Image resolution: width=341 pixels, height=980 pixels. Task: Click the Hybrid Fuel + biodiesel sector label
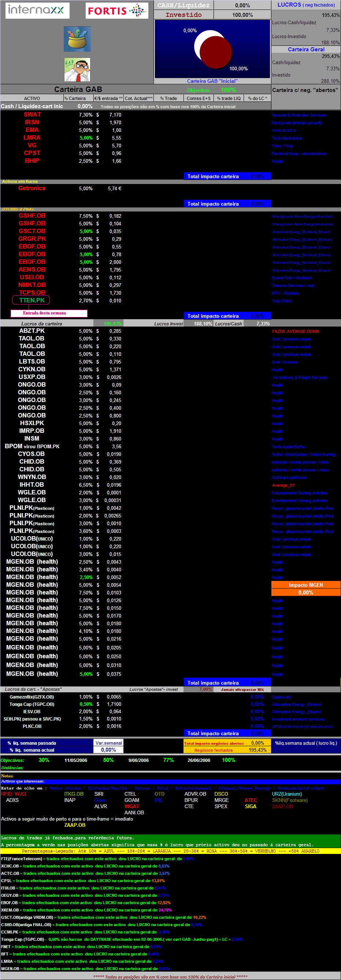tap(292, 278)
